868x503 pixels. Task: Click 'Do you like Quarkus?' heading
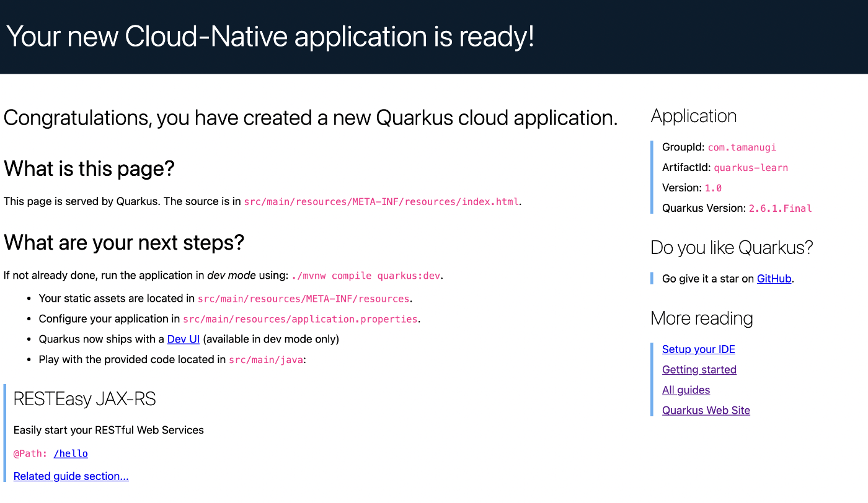click(732, 248)
